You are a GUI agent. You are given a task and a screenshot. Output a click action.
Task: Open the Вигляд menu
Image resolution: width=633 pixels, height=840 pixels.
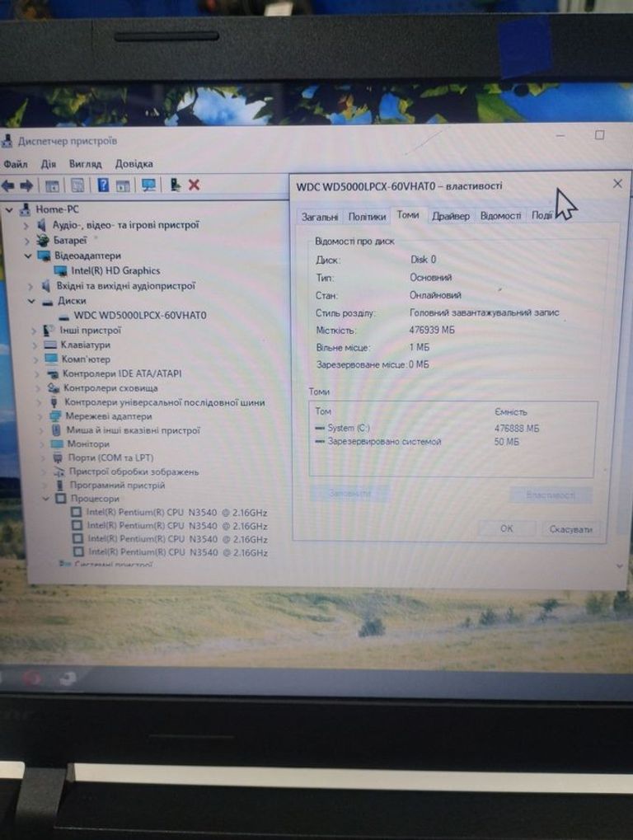click(x=85, y=164)
